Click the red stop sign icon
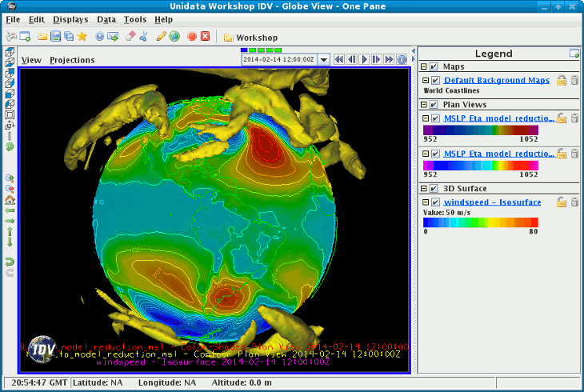 click(192, 37)
